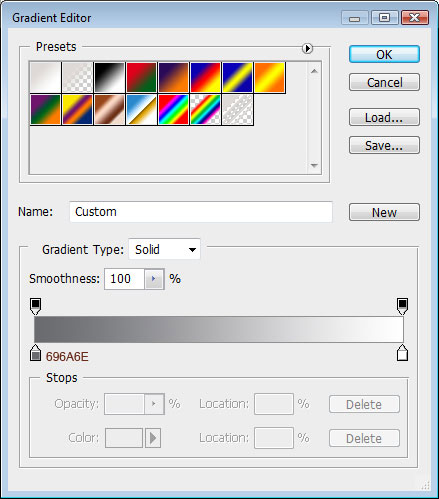Click the gradient Name text field
The height and width of the screenshot is (499, 439).
coord(201,212)
